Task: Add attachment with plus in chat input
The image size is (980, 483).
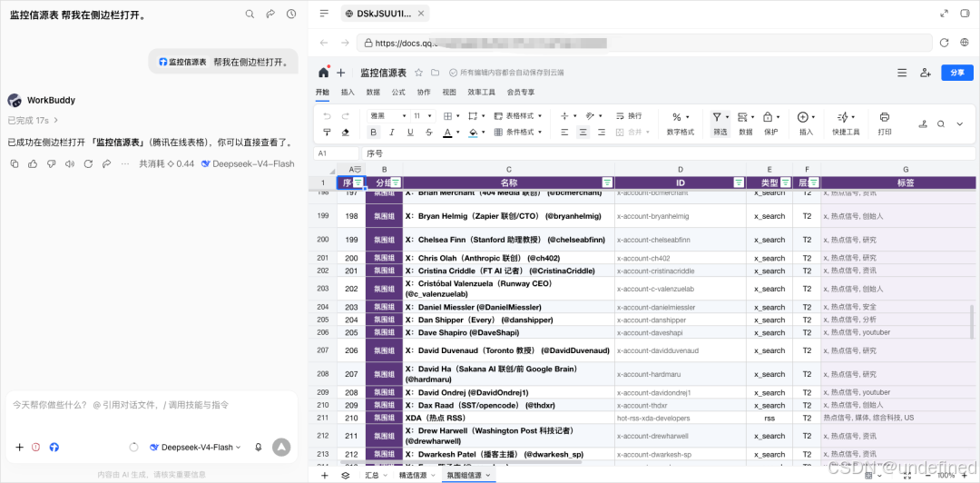Action: coord(19,448)
